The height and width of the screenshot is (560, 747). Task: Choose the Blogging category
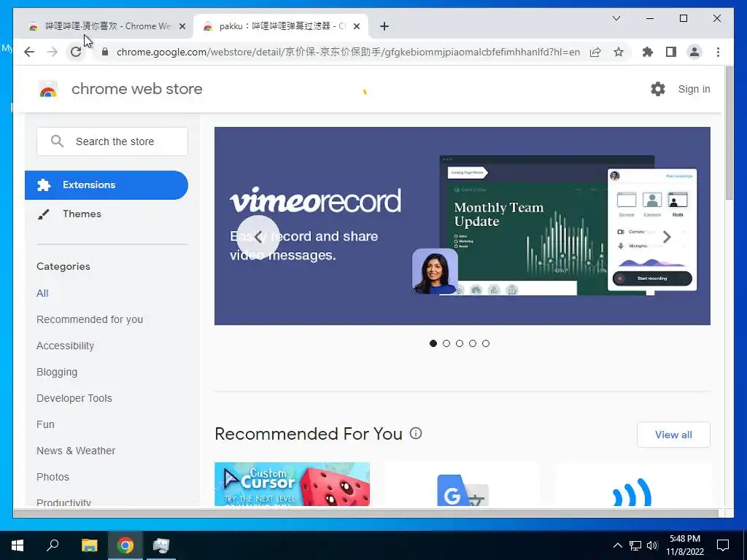click(57, 372)
